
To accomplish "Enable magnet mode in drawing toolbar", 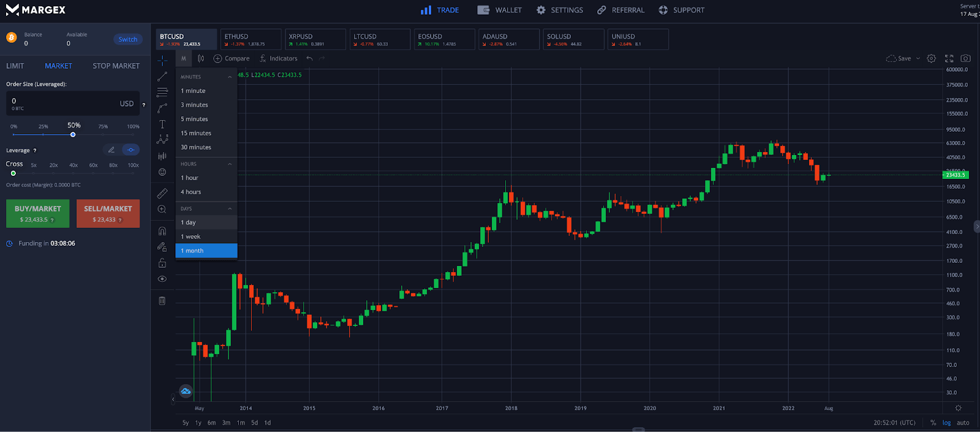I will (162, 231).
